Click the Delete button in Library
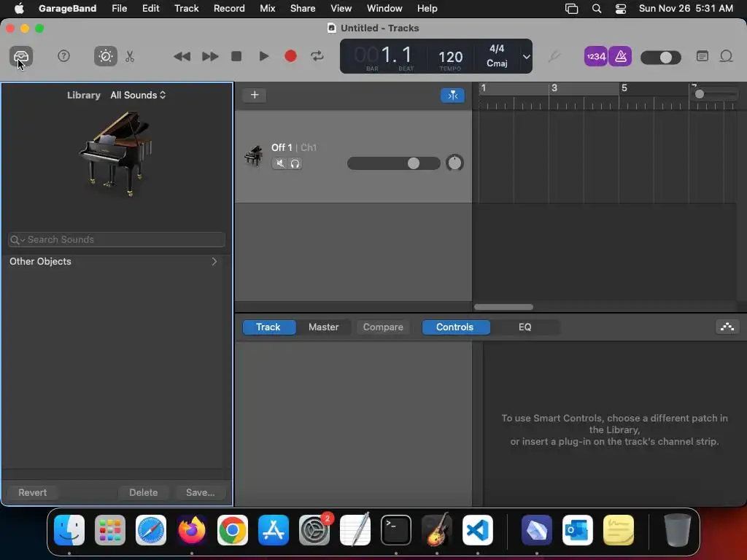This screenshot has height=560, width=747. point(144,492)
